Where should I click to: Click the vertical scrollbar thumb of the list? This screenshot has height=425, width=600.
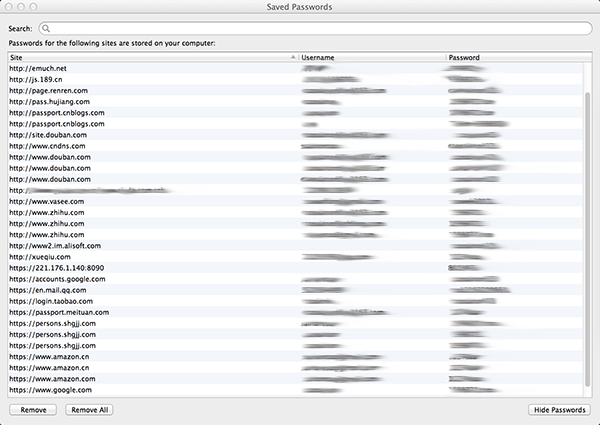point(587,239)
